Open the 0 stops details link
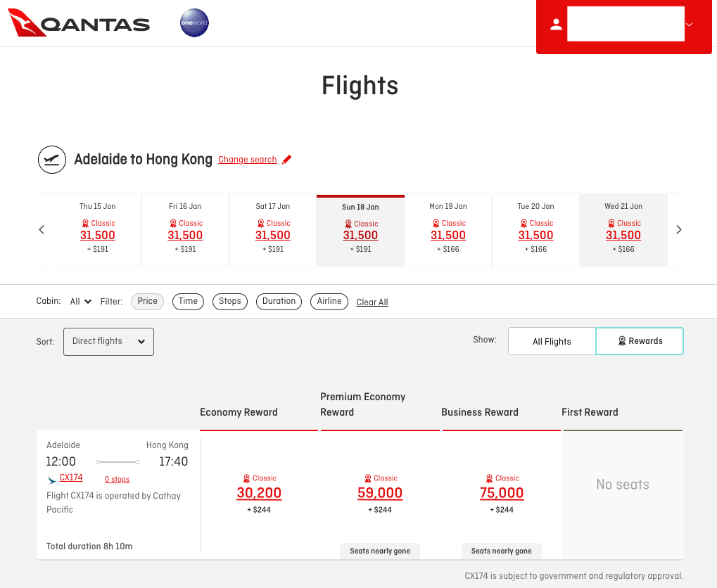717x588 pixels. (x=117, y=479)
